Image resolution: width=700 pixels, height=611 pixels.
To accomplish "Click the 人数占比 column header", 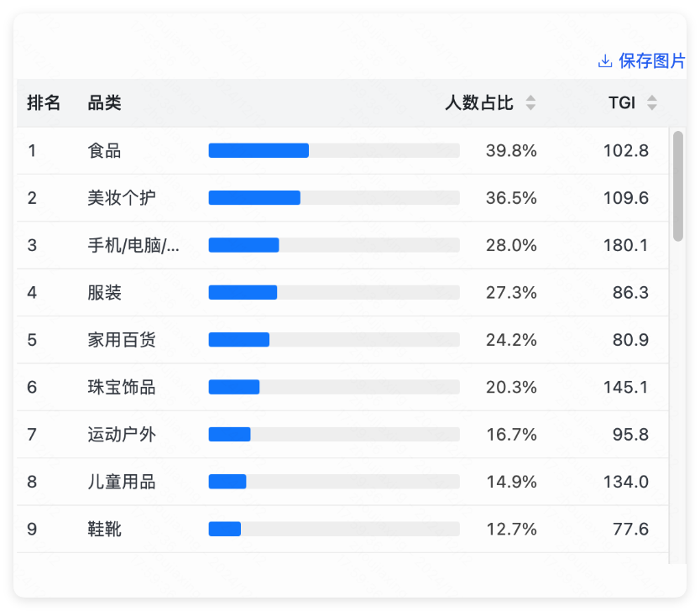I will click(x=478, y=103).
